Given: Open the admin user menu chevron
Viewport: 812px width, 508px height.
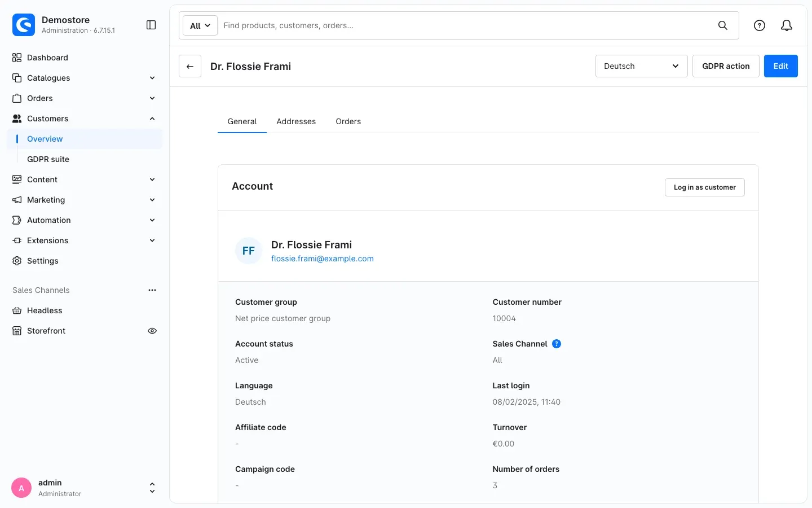Looking at the screenshot, I should pyautogui.click(x=152, y=488).
